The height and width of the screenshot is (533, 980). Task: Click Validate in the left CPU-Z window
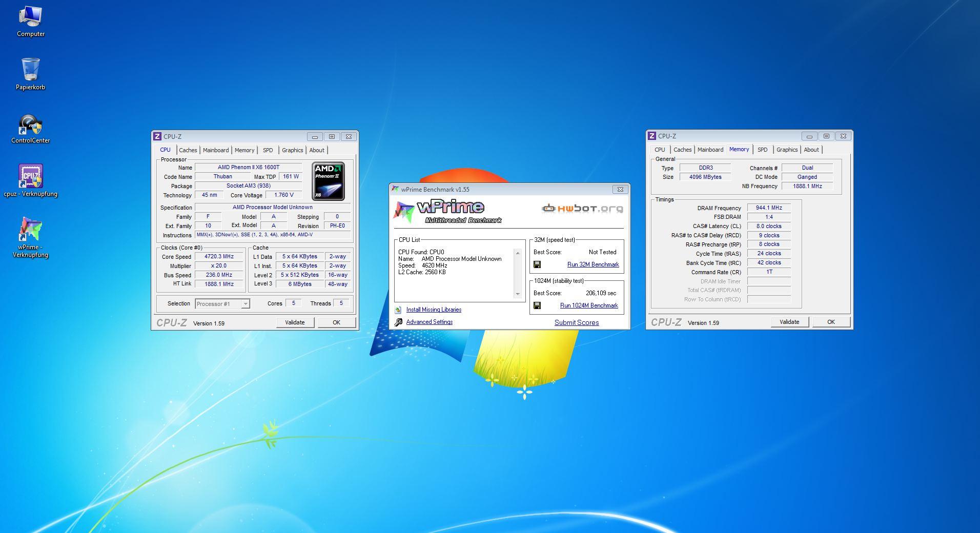[x=295, y=322]
